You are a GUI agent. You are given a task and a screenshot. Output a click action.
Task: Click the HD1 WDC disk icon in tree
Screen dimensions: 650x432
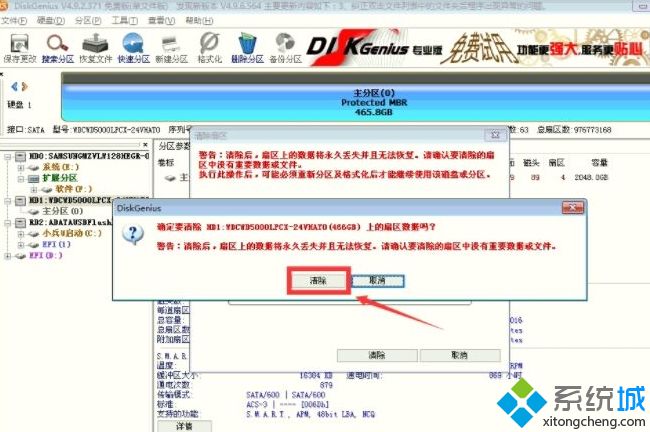coord(20,201)
